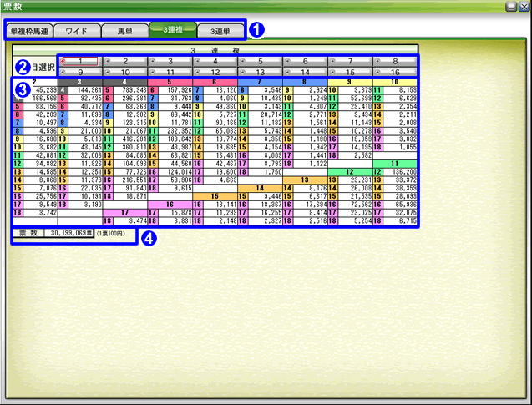Choose horse 12 selection button
Viewport: 532px width, 405px height.
tap(215, 72)
